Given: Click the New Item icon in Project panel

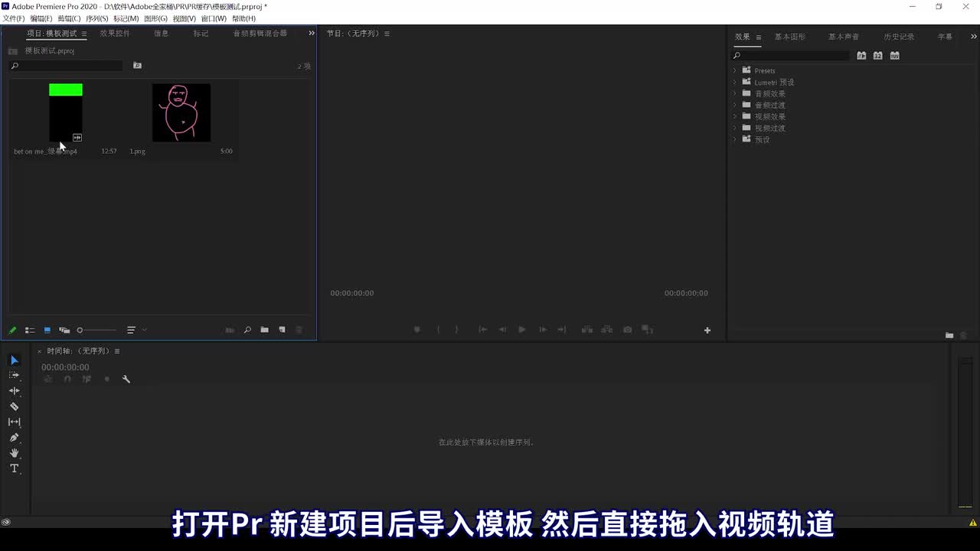Looking at the screenshot, I should (282, 330).
